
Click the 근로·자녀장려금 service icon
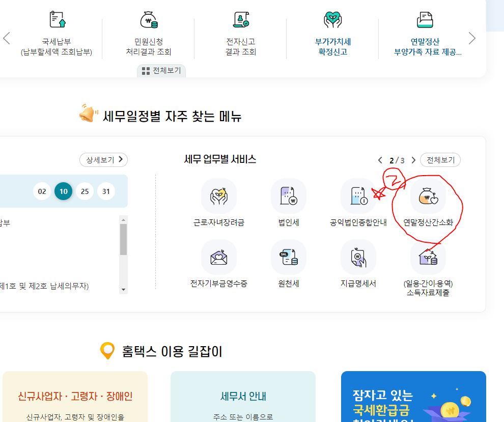[219, 196]
